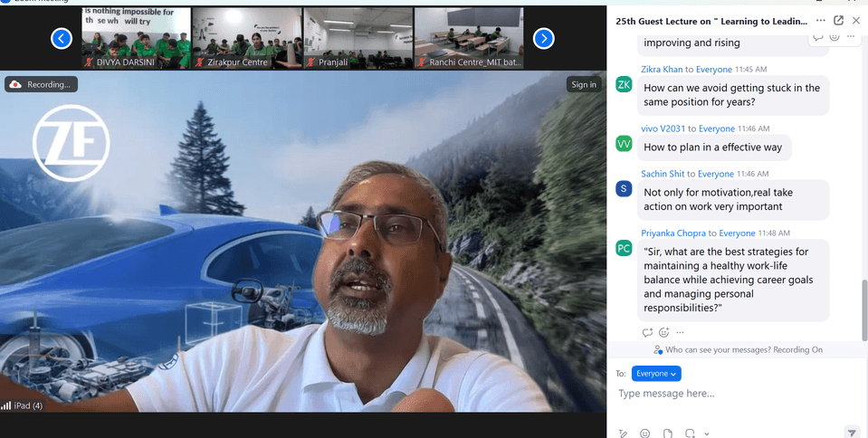Pop out the chat panel window
This screenshot has width=868, height=438.
tap(839, 21)
